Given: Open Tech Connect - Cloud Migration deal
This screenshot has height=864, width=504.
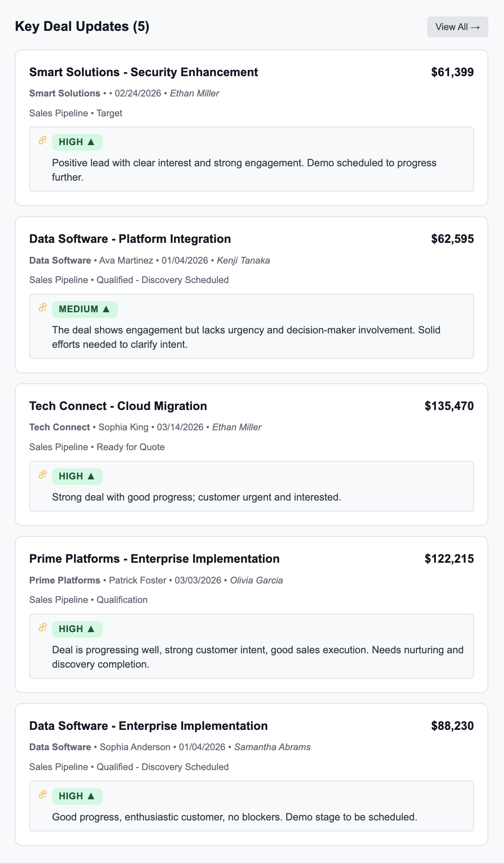Looking at the screenshot, I should tap(118, 406).
